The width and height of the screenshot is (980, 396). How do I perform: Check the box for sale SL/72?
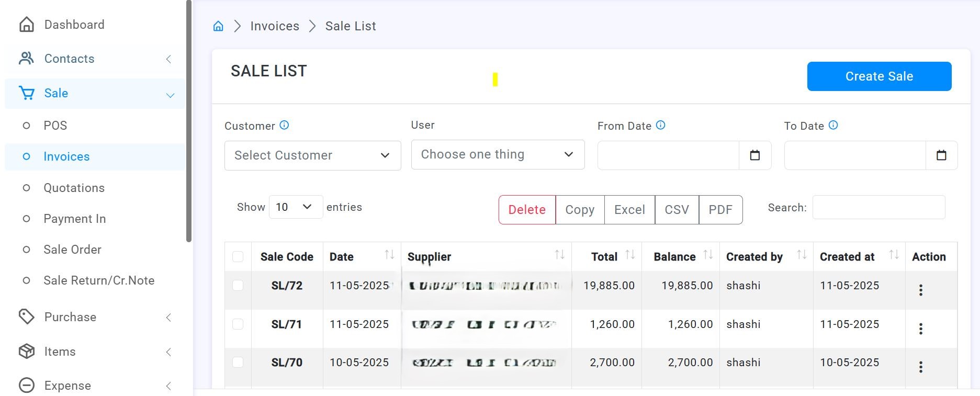pos(238,286)
